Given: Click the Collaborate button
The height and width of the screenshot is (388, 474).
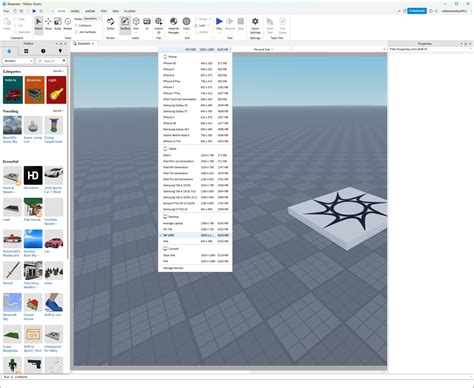Looking at the screenshot, I should (417, 11).
